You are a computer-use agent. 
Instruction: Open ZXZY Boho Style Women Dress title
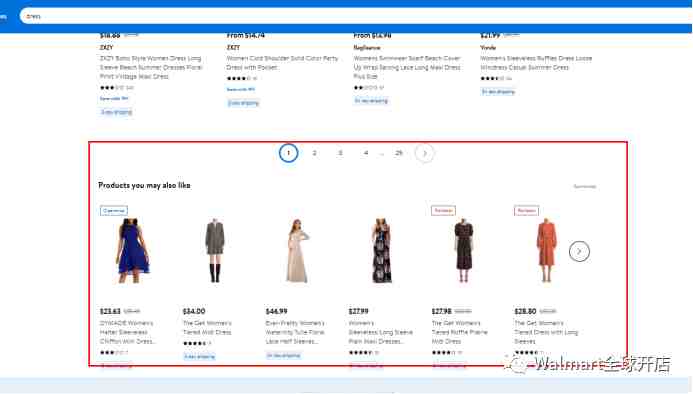151,67
